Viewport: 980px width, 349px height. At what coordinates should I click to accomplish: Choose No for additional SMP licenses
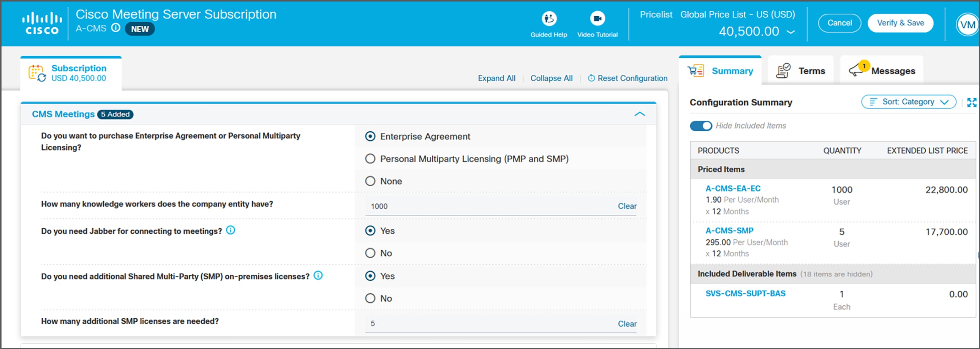(x=370, y=299)
